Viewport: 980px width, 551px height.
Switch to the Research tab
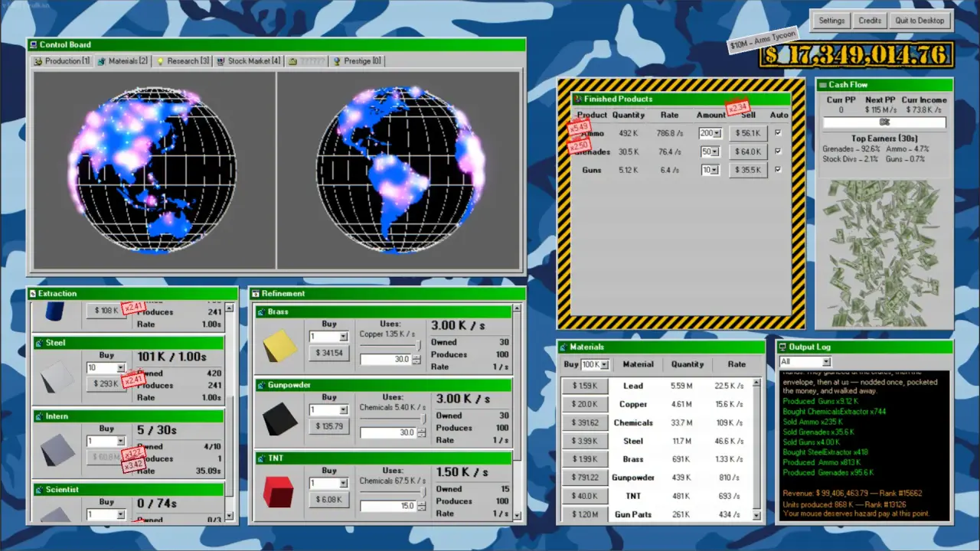(182, 61)
